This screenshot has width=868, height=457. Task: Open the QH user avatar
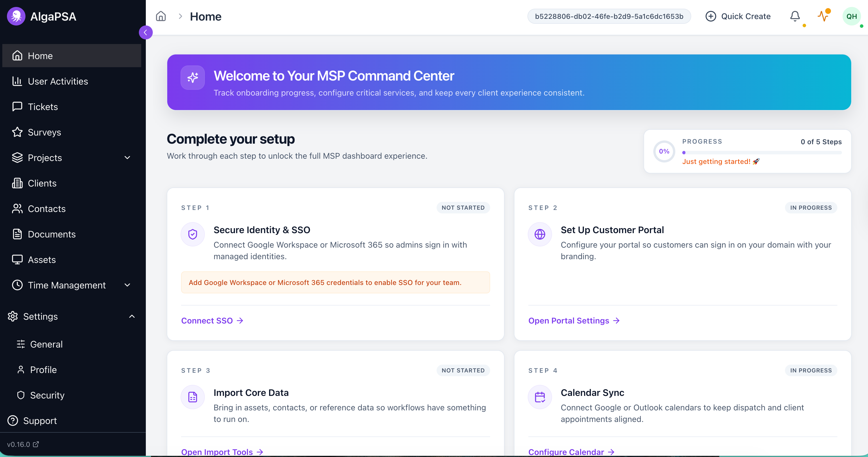click(851, 16)
